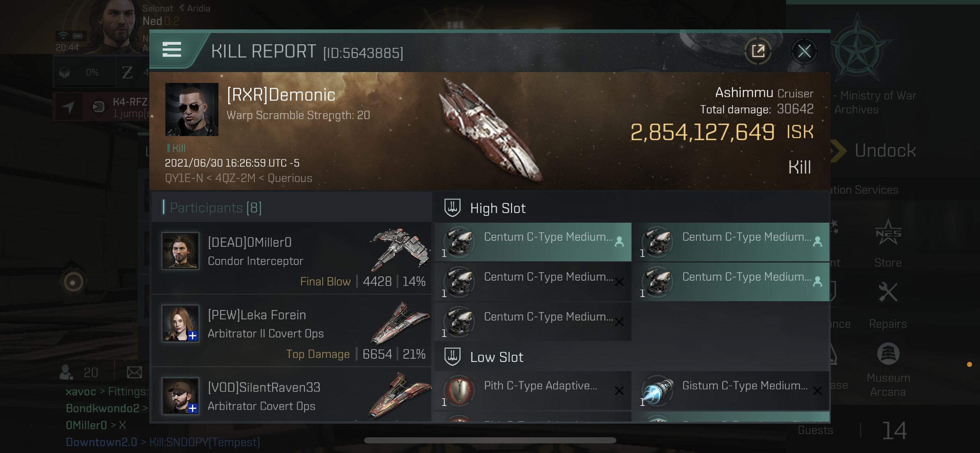Viewport: 980px width, 453px height.
Task: Open [PEW]Leka Forein participant entry
Action: pos(291,330)
